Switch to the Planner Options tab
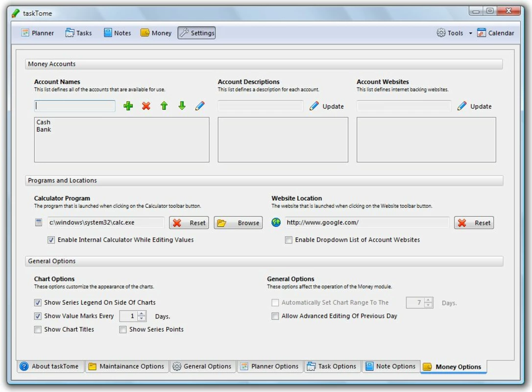 click(270, 366)
